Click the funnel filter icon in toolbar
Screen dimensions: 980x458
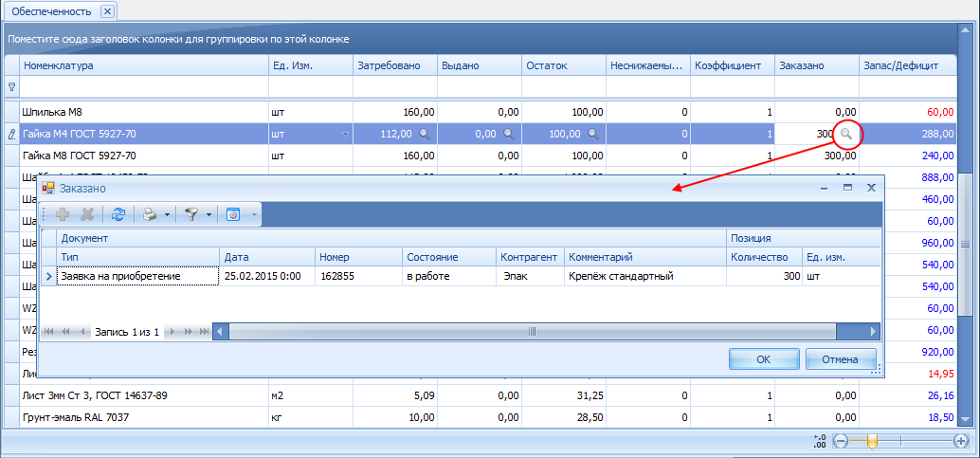pos(191,214)
